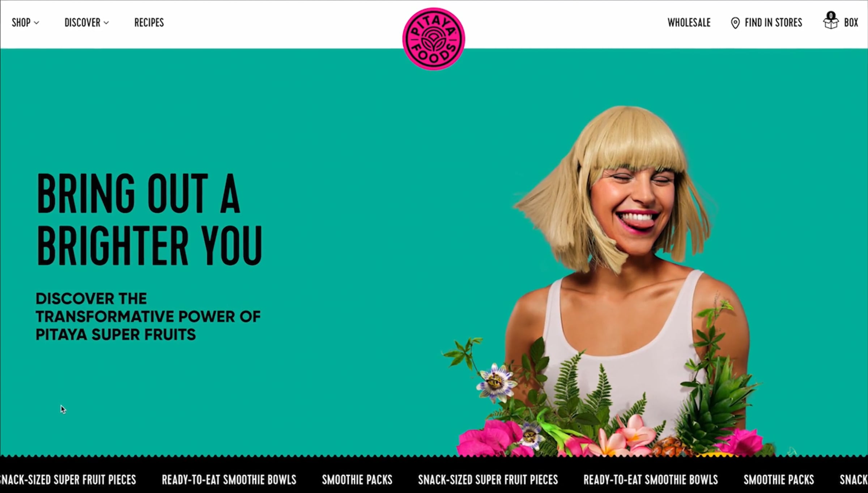Click the Discover The Transformative Power subheading
868x493 pixels.
click(148, 316)
